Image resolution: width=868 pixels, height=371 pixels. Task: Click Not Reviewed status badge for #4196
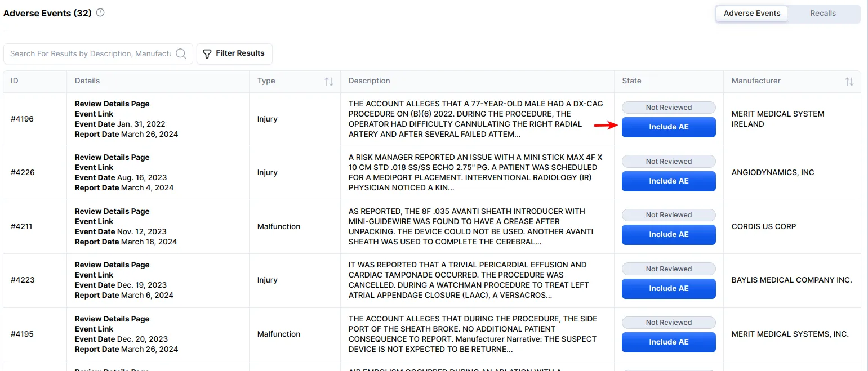tap(668, 108)
